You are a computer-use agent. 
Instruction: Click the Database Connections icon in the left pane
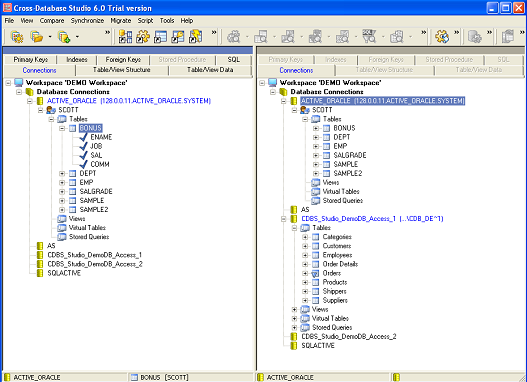30,92
